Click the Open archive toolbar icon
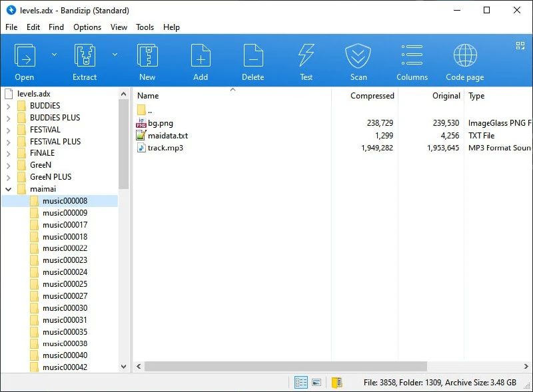 (25, 57)
